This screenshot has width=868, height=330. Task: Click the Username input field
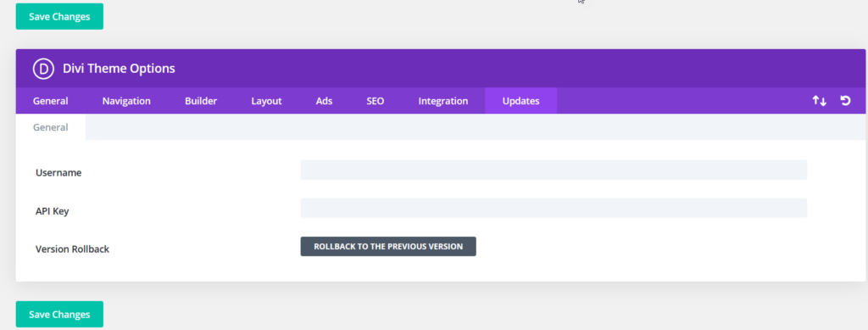(x=554, y=170)
